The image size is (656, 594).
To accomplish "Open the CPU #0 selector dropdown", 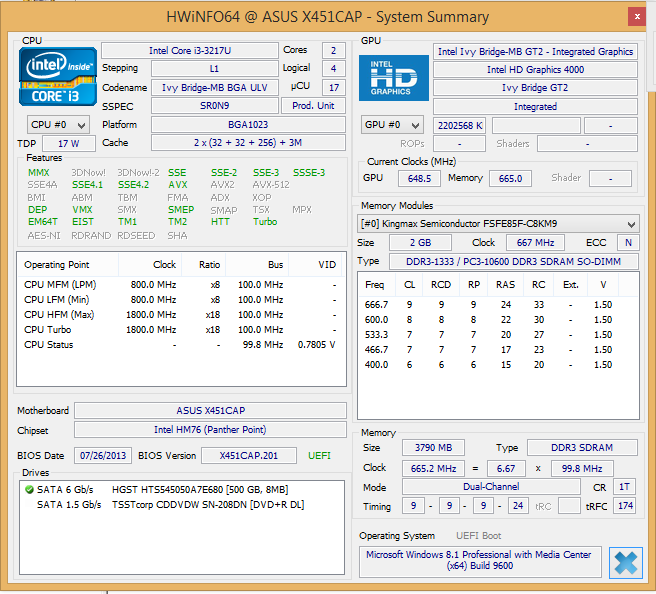I will point(58,125).
